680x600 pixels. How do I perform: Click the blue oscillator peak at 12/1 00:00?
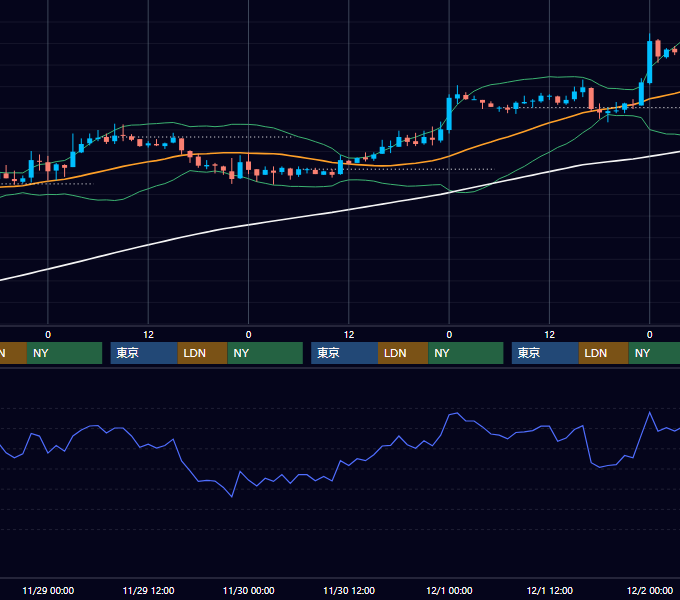456,414
